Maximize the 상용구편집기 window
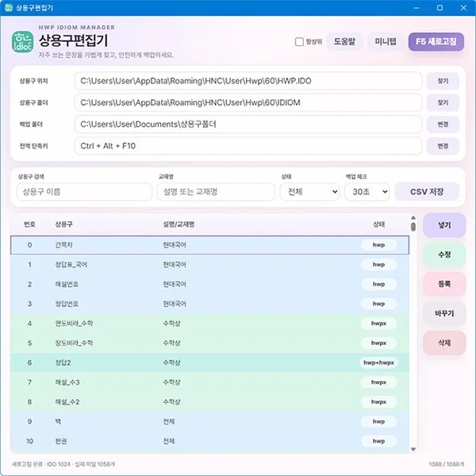The height and width of the screenshot is (476, 476). (440, 8)
